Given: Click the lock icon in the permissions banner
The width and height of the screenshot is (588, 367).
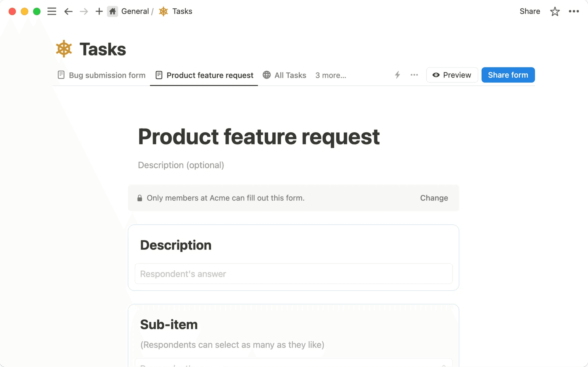Looking at the screenshot, I should pos(140,198).
